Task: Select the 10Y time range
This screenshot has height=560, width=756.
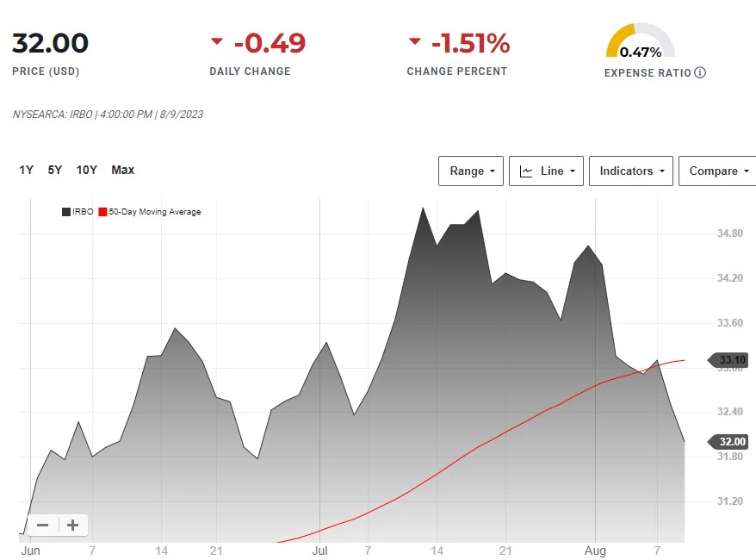Action: tap(87, 170)
